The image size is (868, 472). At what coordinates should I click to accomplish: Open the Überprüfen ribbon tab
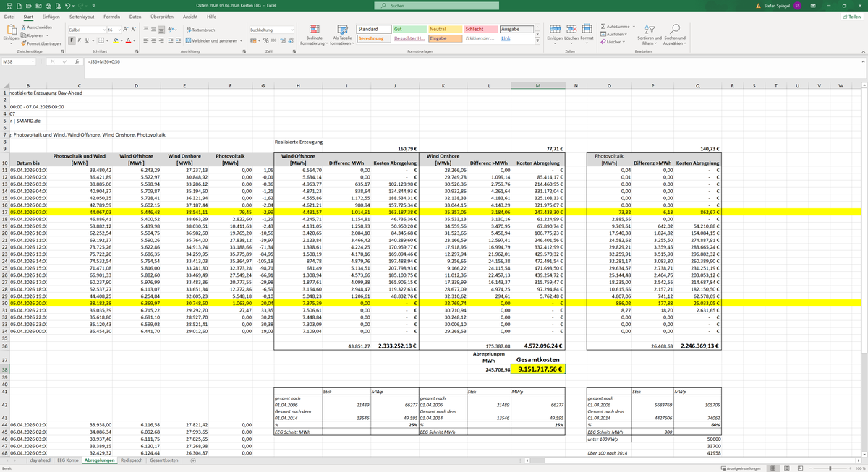[x=162, y=16]
